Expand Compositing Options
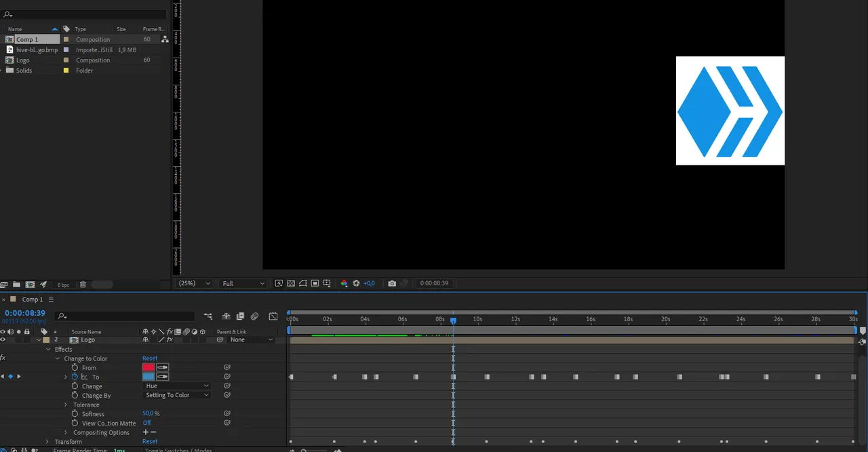 tap(66, 432)
